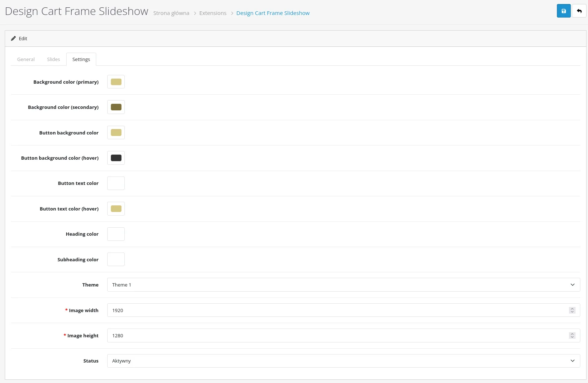Select the Settings tab
588x383 pixels.
point(81,59)
